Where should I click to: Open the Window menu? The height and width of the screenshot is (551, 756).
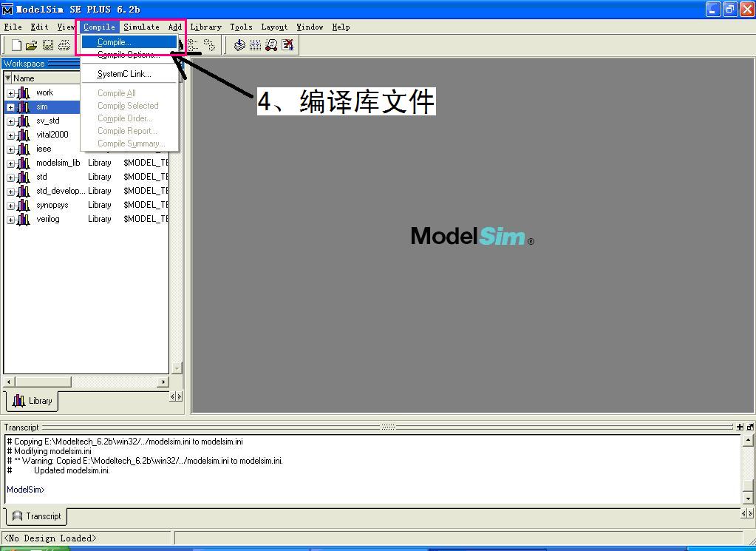pos(310,27)
